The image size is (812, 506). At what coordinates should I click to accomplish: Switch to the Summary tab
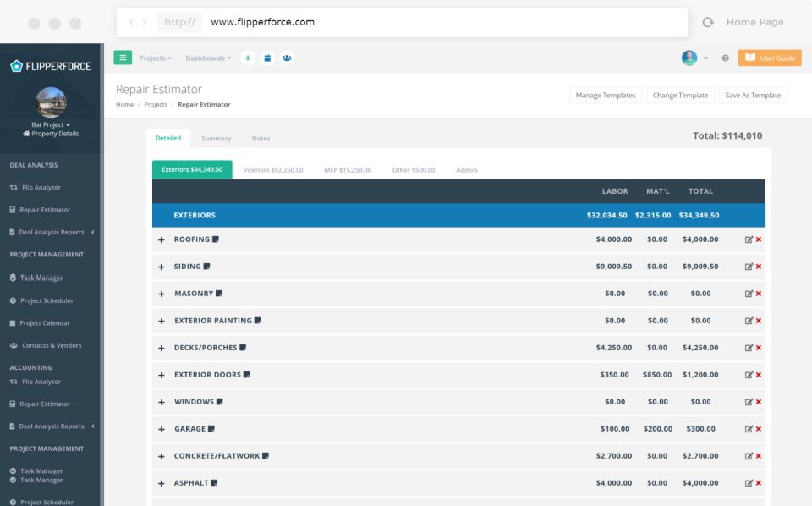tap(217, 138)
